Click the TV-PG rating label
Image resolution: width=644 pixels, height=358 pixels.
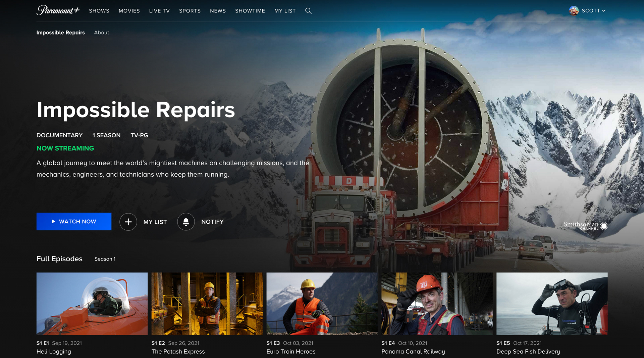pyautogui.click(x=139, y=135)
